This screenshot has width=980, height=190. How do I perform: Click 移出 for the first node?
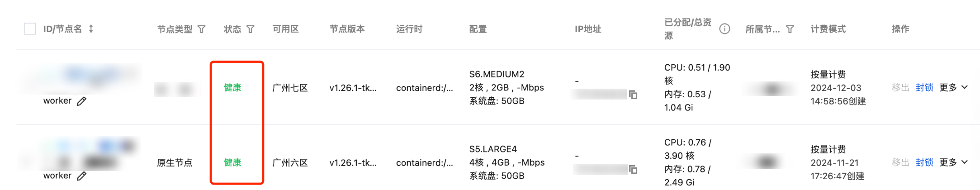click(900, 87)
